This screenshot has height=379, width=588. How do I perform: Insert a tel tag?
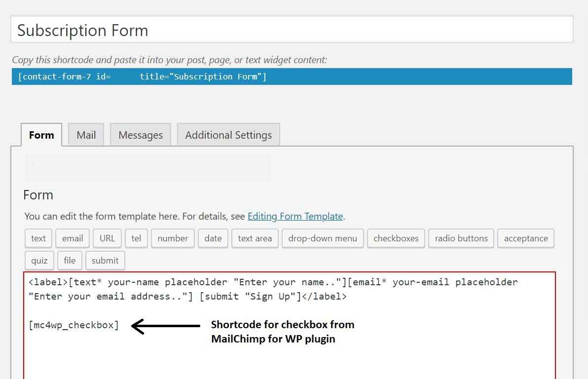136,238
